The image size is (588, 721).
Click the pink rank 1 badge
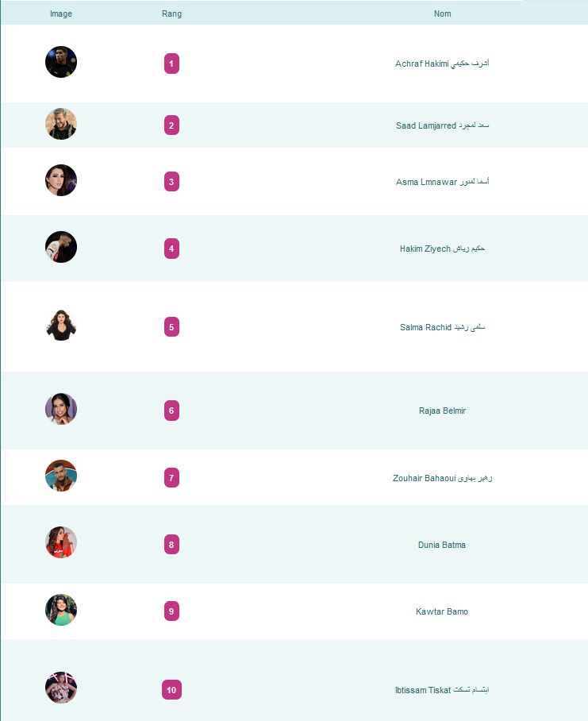coord(172,64)
